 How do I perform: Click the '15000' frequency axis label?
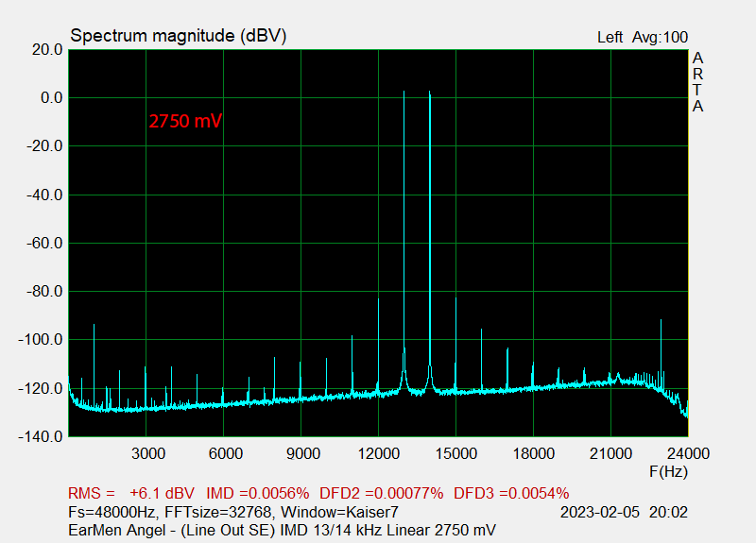[x=456, y=454]
